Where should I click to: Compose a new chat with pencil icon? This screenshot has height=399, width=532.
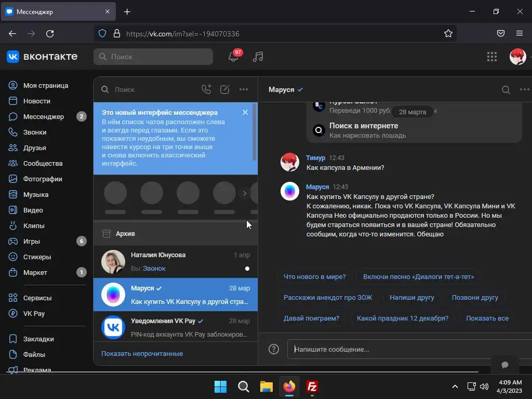225,89
